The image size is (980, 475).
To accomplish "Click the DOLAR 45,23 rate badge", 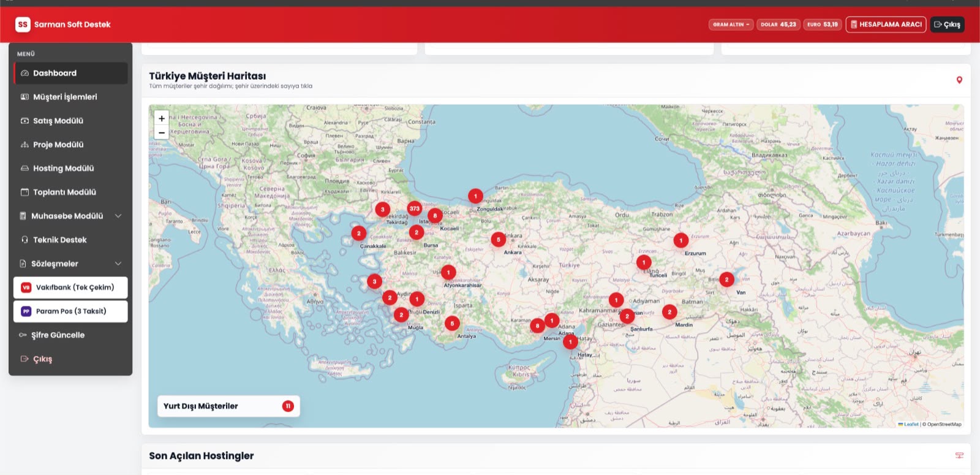I will 778,25.
